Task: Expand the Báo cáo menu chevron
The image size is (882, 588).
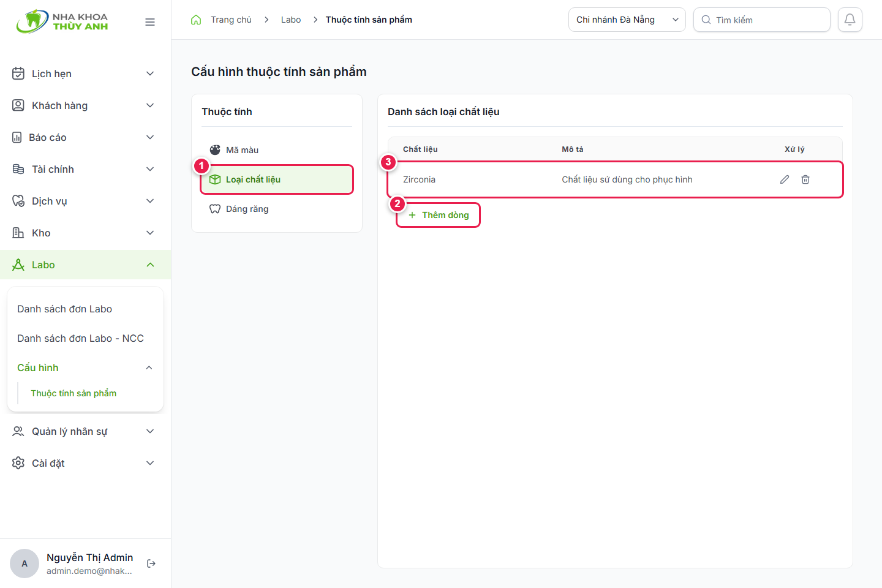Action: pyautogui.click(x=150, y=137)
